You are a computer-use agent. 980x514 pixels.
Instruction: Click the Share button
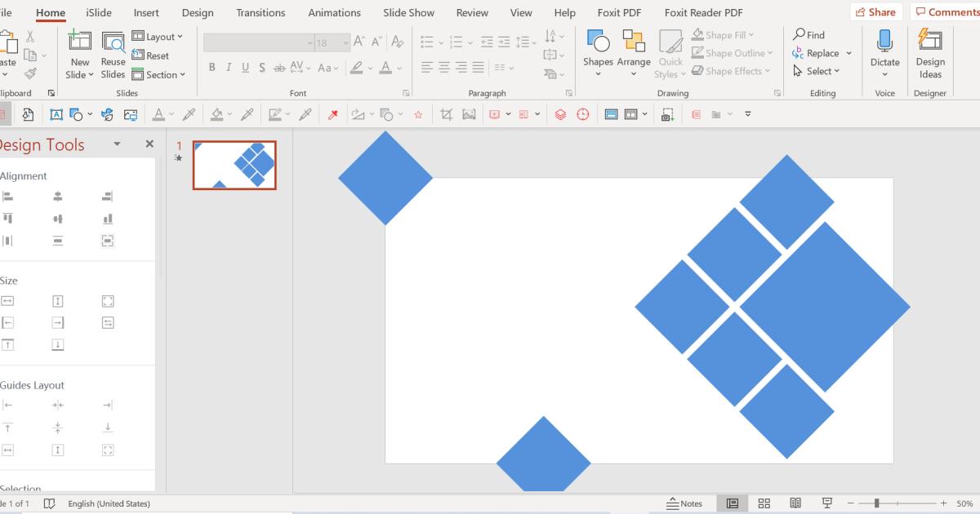click(x=875, y=12)
